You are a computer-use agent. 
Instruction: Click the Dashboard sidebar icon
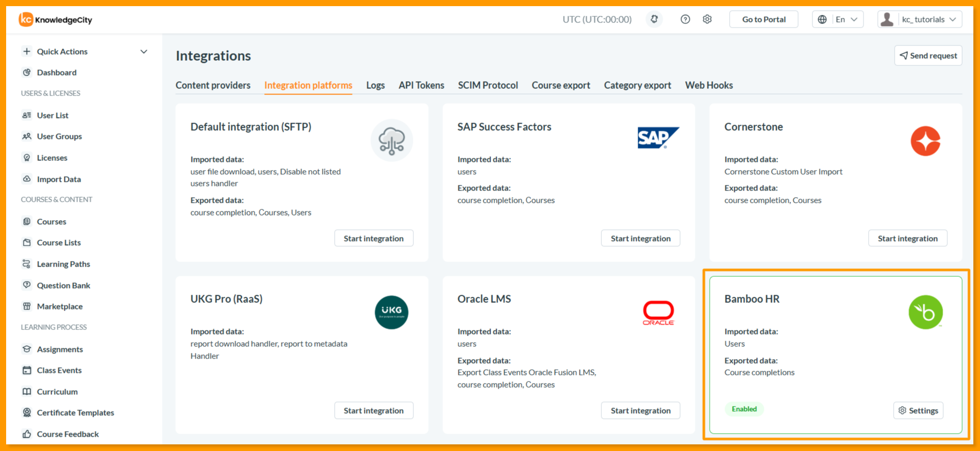[x=27, y=73]
